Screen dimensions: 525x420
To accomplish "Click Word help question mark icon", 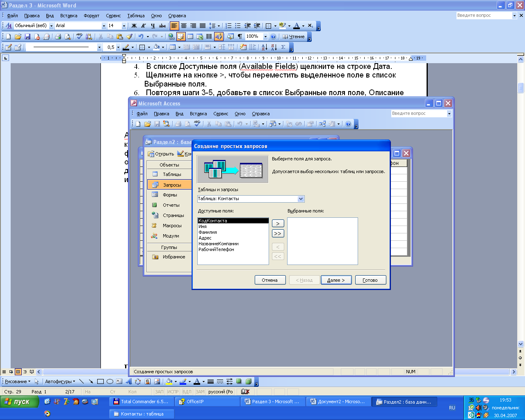I will click(x=273, y=37).
